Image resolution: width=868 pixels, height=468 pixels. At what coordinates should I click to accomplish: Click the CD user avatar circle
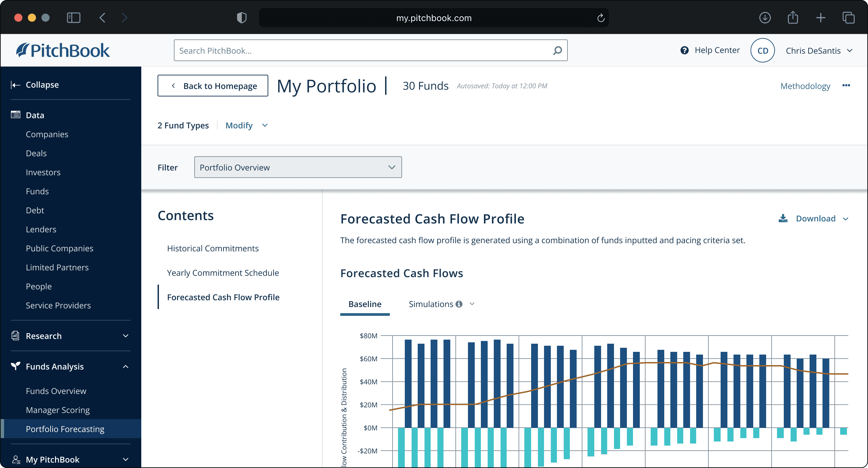762,51
